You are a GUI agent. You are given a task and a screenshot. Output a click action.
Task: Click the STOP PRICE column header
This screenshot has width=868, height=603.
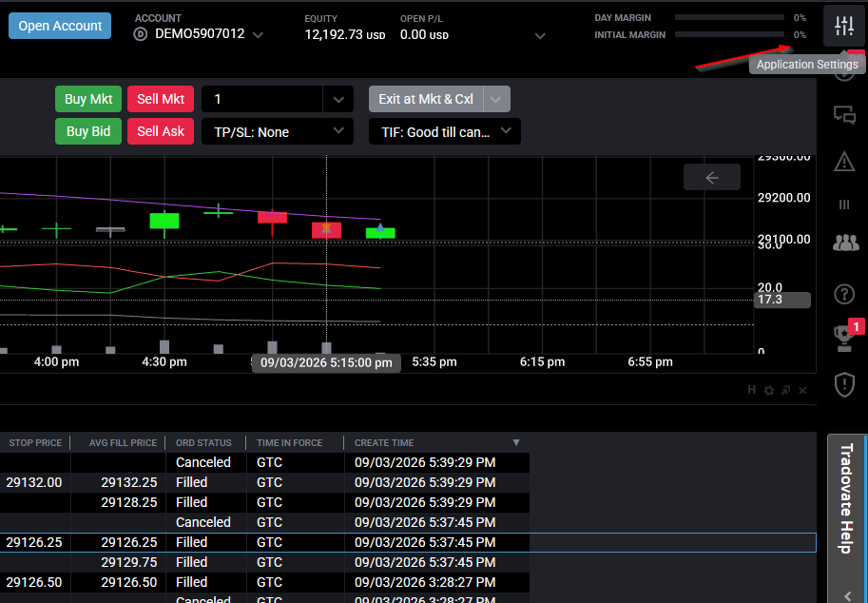pos(35,443)
